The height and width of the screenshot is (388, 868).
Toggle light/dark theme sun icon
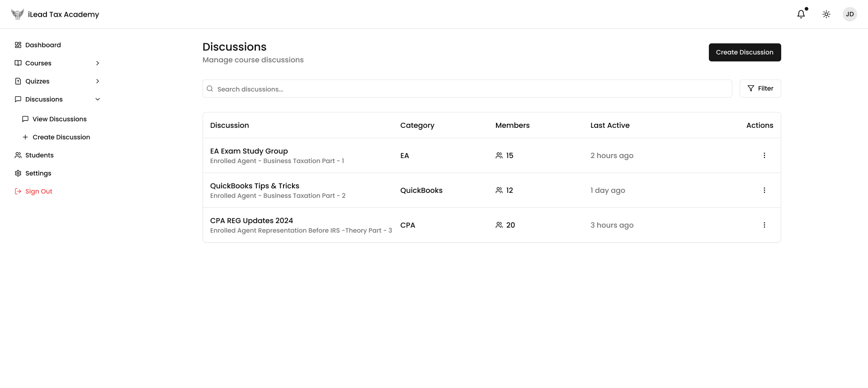(x=826, y=14)
